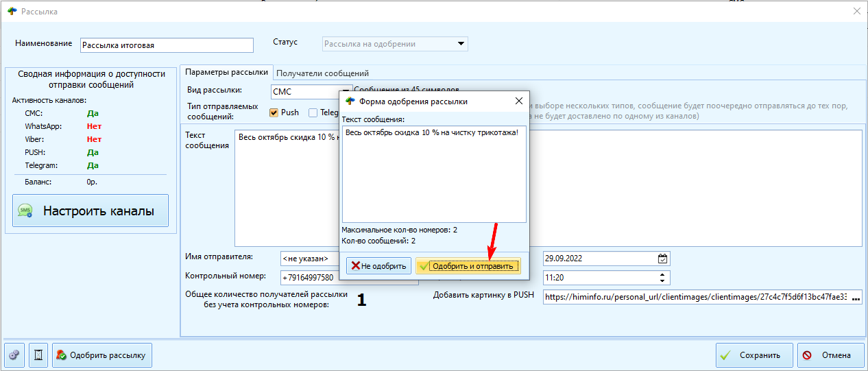Image resolution: width=868 pixels, height=371 pixels.
Task: Increase the time 11:20 with spinner up arrow
Action: [x=662, y=275]
